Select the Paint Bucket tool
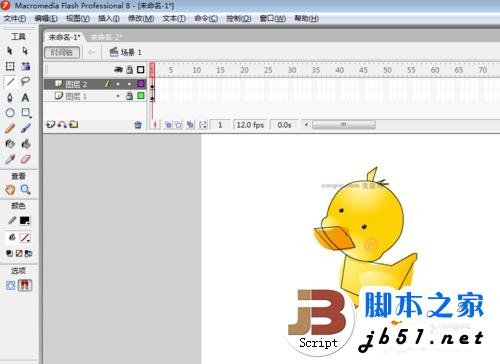The image size is (500, 364). point(26,144)
